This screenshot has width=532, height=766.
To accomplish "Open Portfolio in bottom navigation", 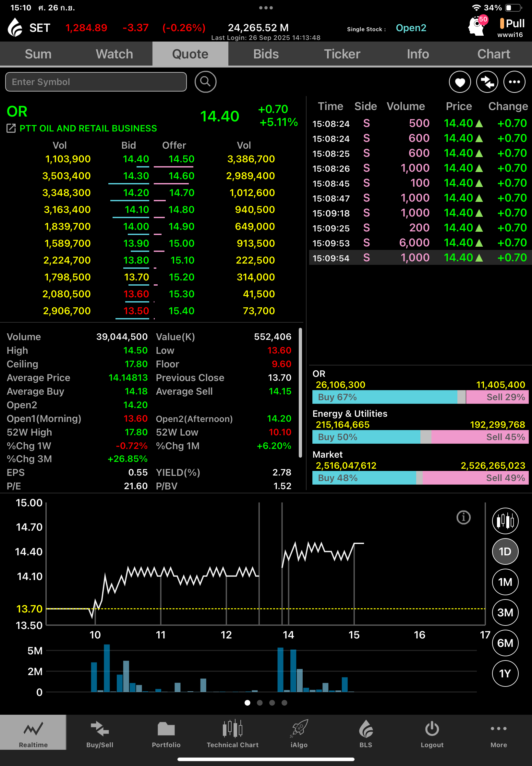I will pyautogui.click(x=166, y=732).
